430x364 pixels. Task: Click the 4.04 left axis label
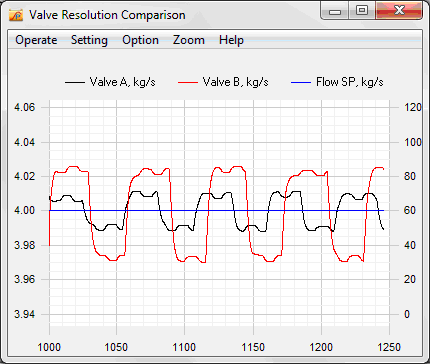click(24, 142)
